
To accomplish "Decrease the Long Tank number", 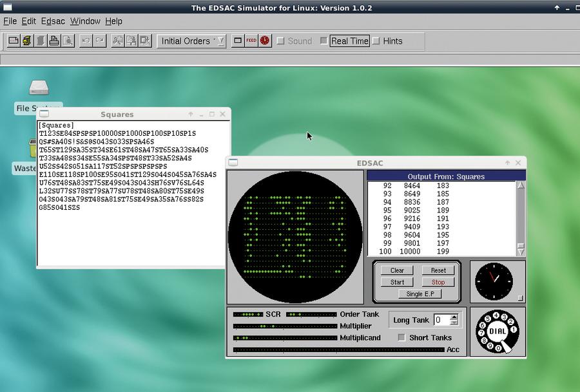I will click(x=454, y=323).
